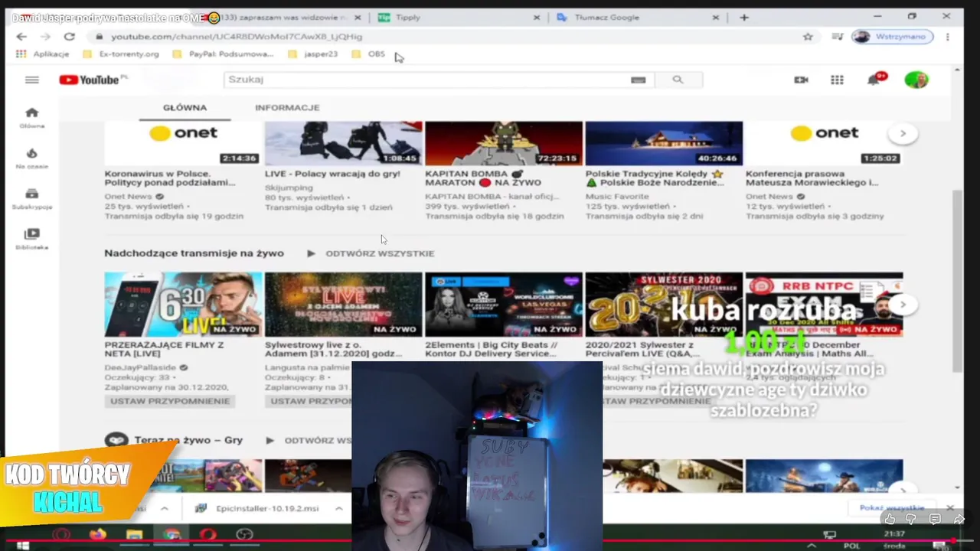Open Sylwestrowy live z o. Adamem thumbnail
Screen dimensions: 980x551
[343, 305]
